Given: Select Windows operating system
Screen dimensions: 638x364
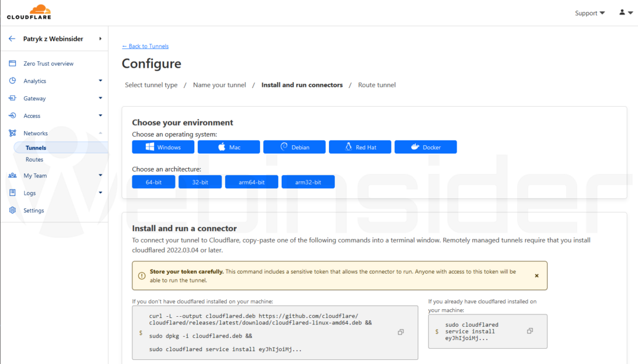Looking at the screenshot, I should (x=163, y=147).
